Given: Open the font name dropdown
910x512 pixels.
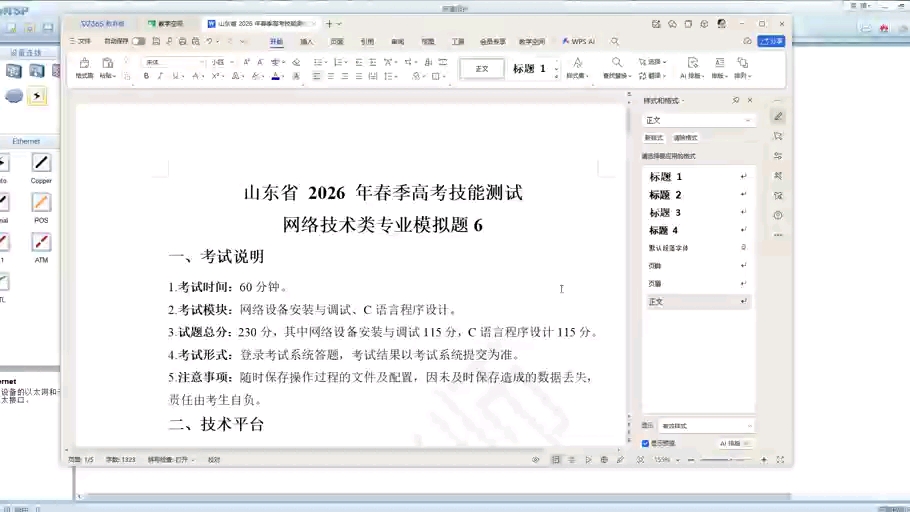Looking at the screenshot, I should [202, 62].
